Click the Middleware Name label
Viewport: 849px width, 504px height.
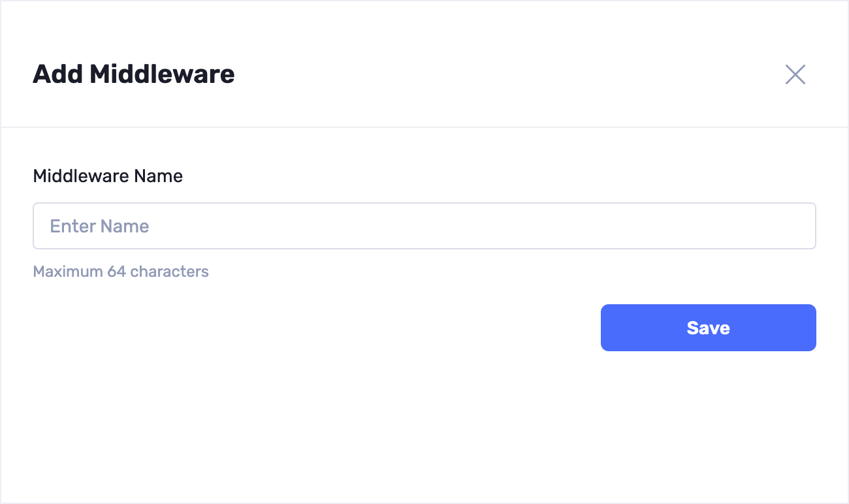108,176
